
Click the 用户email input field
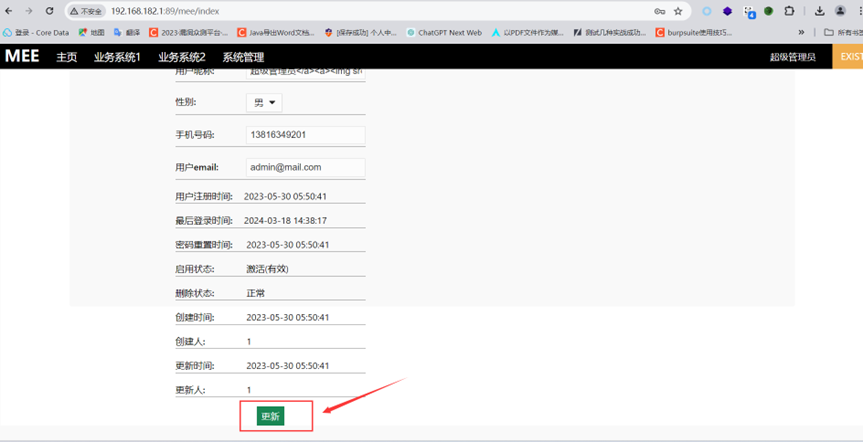click(305, 167)
